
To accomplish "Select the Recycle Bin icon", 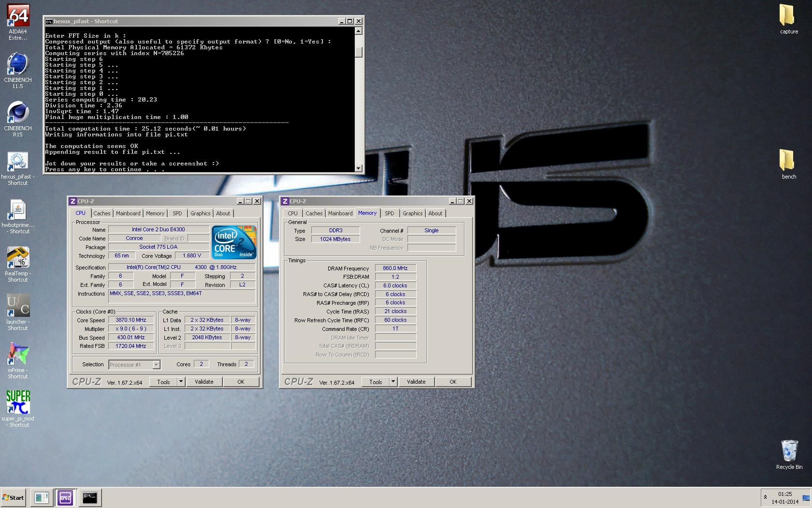I will [789, 455].
